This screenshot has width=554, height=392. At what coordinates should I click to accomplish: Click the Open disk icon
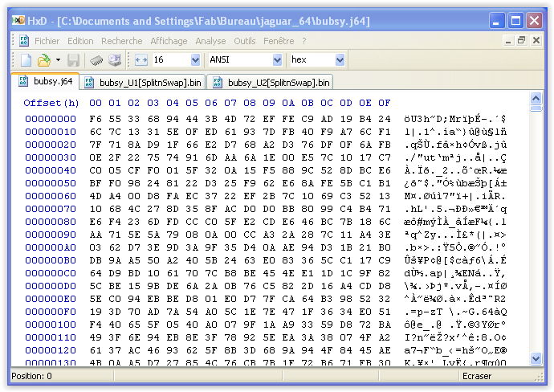click(115, 60)
